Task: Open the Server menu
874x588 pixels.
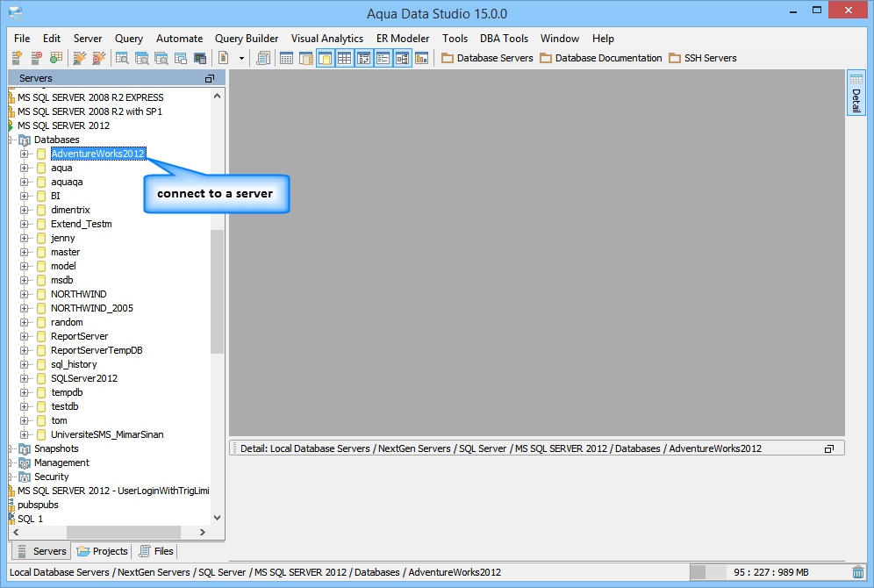Action: click(88, 39)
